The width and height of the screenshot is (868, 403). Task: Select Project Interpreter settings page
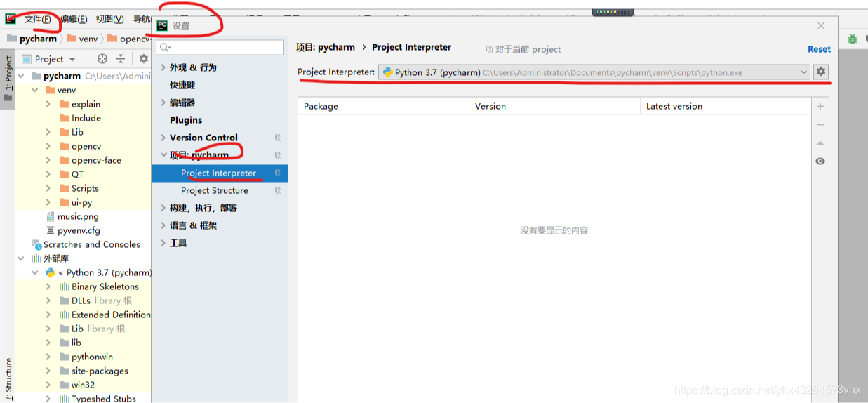tap(220, 173)
